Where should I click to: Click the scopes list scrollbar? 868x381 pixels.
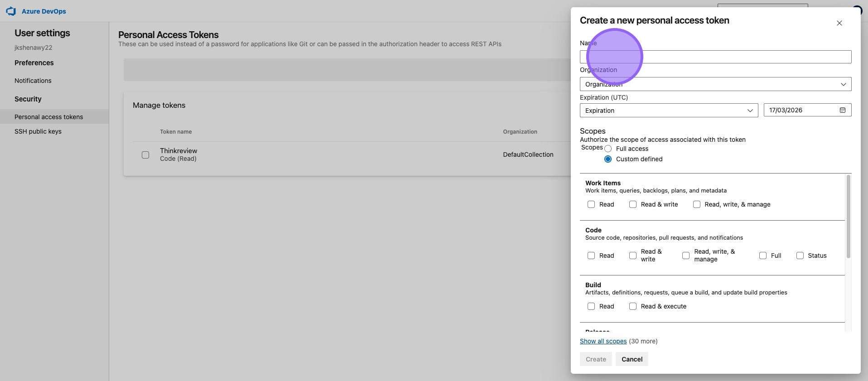(x=848, y=217)
